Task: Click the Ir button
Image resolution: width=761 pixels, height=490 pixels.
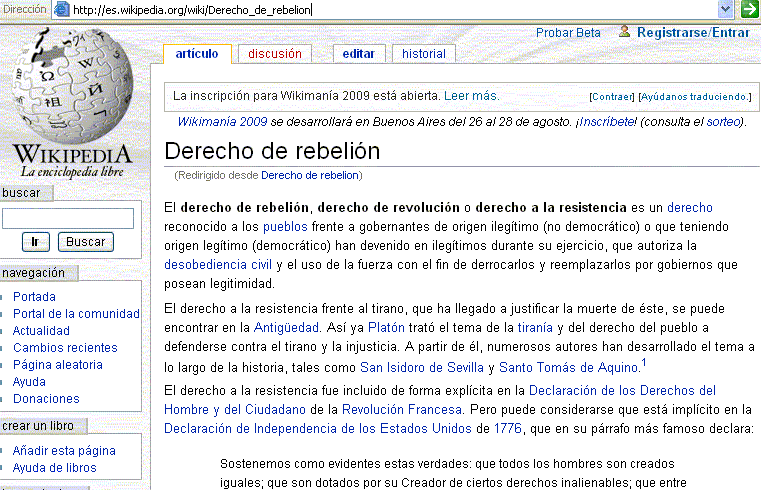Action: [x=35, y=242]
